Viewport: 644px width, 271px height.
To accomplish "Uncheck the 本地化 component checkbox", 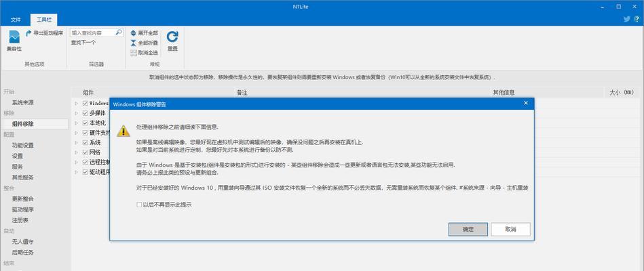I will (86, 123).
